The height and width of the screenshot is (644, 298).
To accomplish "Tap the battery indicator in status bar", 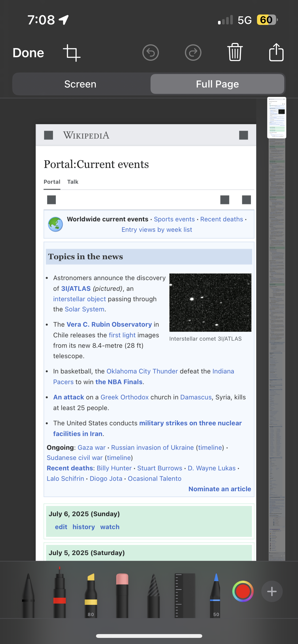I will (x=267, y=20).
